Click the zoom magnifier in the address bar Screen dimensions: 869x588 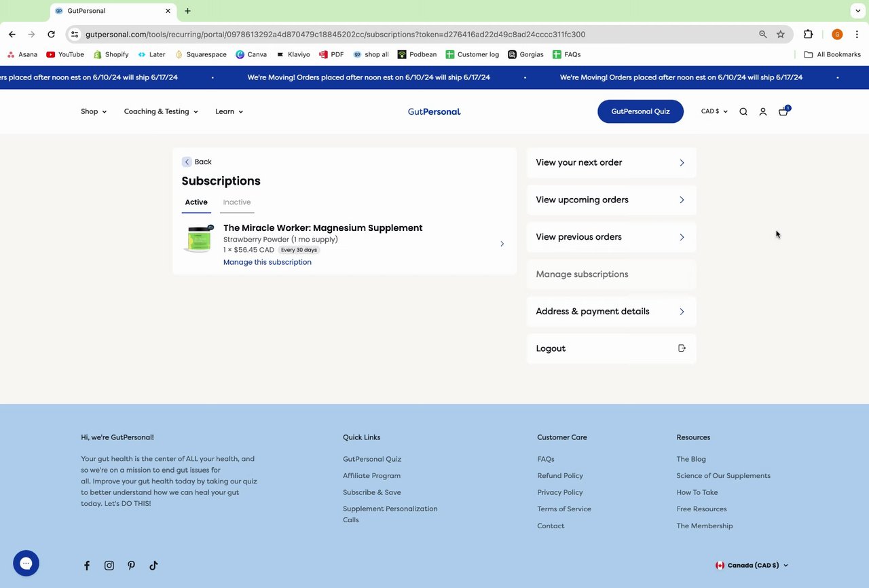763,34
